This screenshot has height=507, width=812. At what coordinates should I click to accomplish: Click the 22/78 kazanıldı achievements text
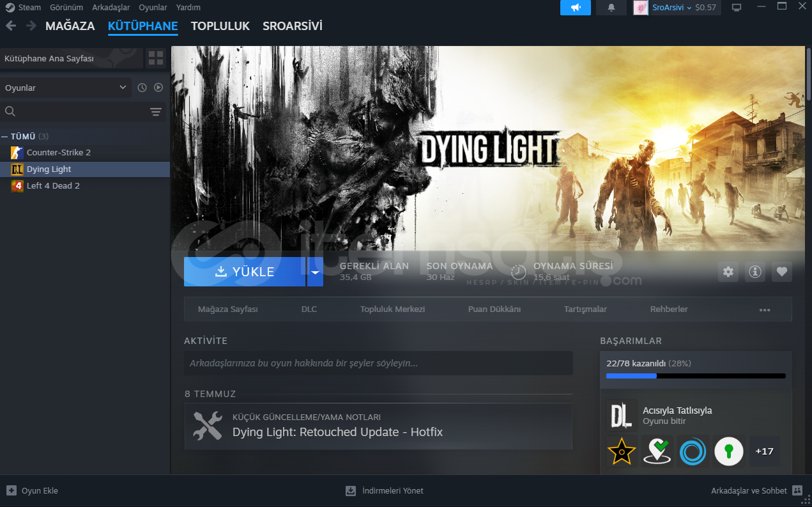tap(636, 363)
